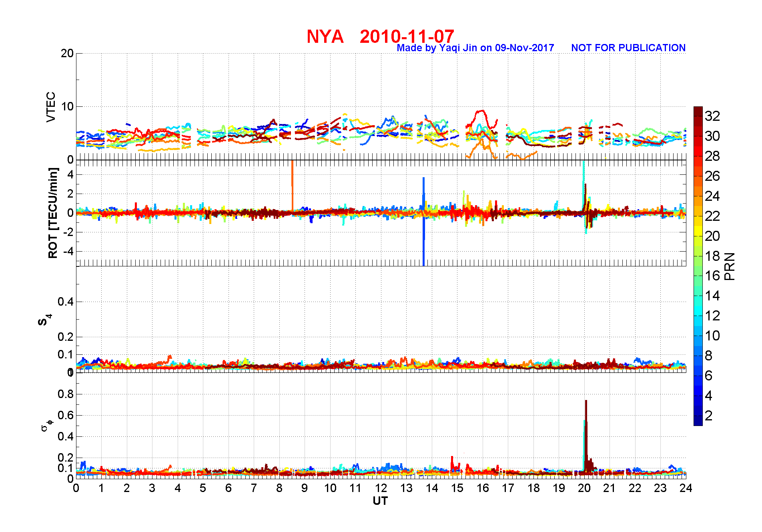
Task: Select the "ROT [TECU/min]" axis label
Action: (53, 213)
